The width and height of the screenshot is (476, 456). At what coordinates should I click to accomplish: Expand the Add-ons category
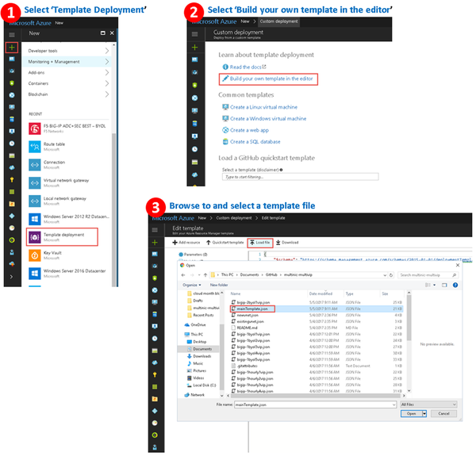pyautogui.click(x=107, y=72)
